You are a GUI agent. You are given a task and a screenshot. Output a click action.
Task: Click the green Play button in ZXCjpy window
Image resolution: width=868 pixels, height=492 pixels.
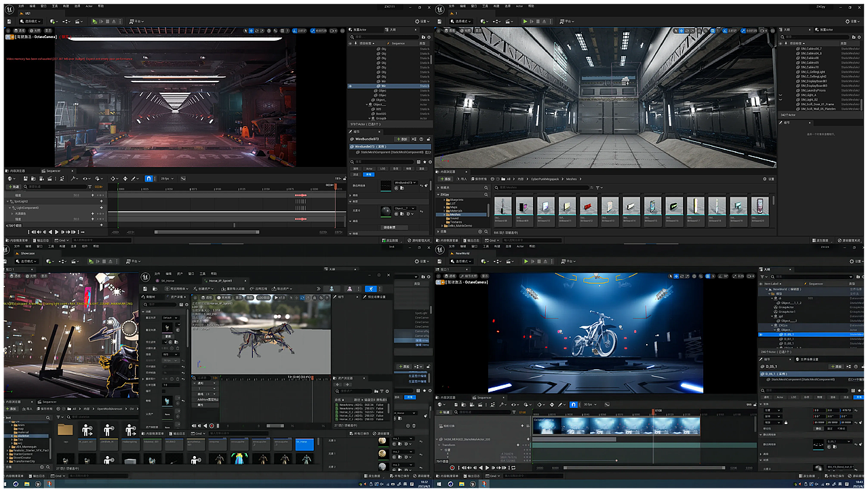pos(525,21)
